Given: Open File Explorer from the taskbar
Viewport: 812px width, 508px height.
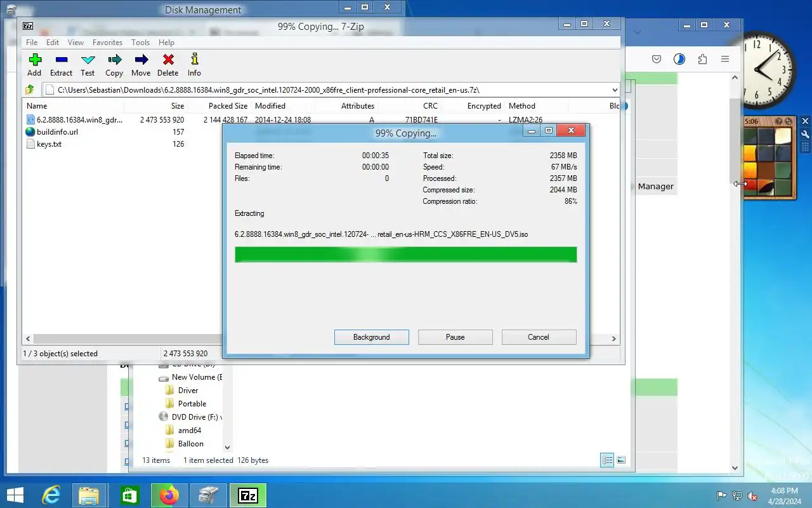Looking at the screenshot, I should 89,495.
